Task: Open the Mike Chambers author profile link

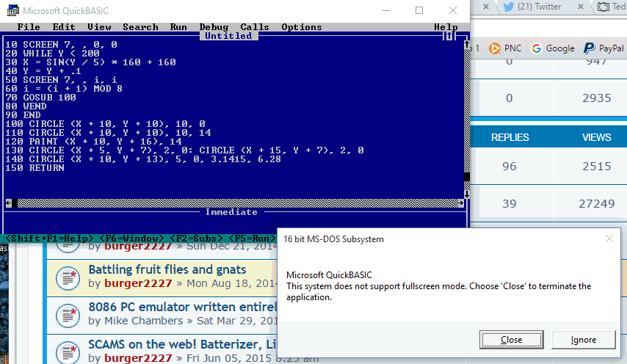Action: point(144,321)
